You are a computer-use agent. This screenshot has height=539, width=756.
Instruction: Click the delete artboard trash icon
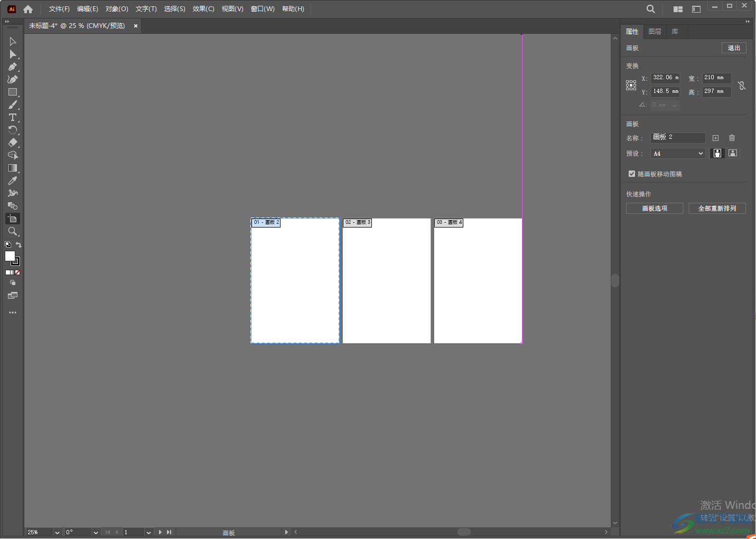tap(732, 138)
